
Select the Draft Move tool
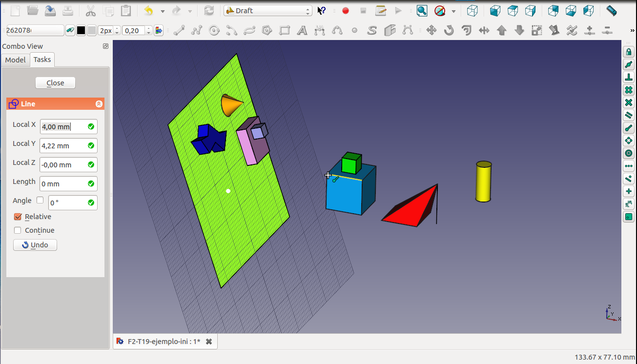(432, 31)
